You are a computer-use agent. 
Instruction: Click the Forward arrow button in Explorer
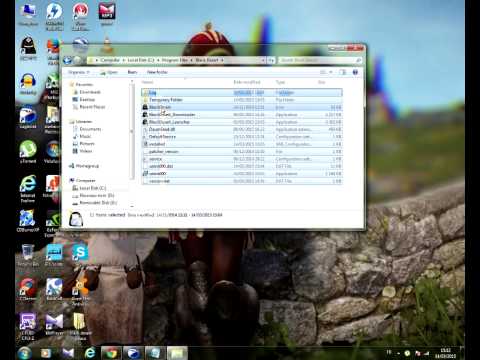[78, 60]
